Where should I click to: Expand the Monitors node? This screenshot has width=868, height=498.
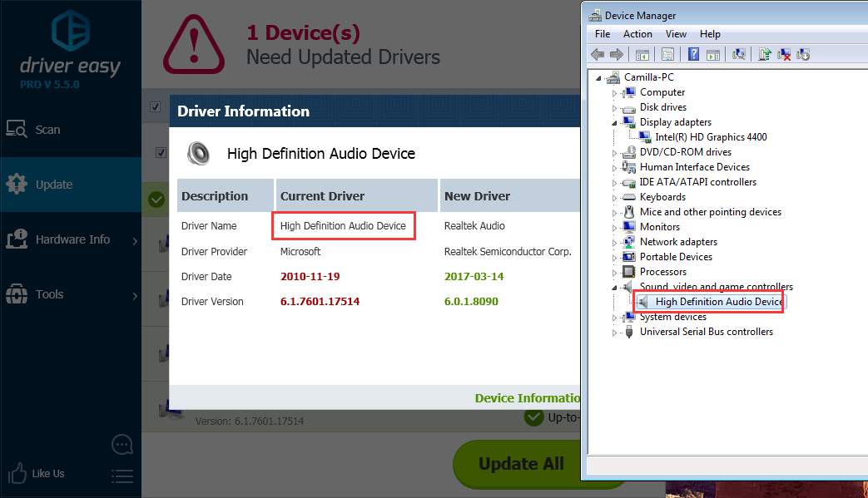click(x=614, y=227)
